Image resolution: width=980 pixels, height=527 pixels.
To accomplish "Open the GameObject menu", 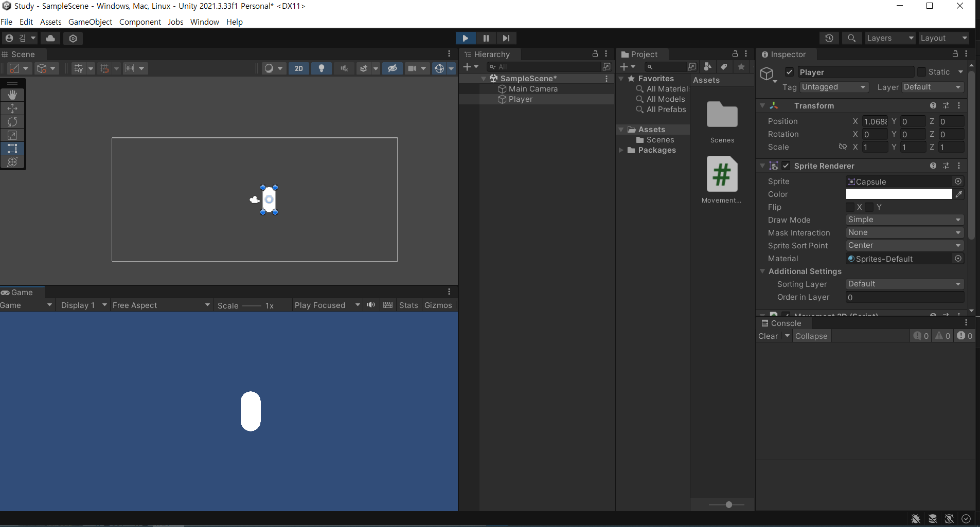I will click(x=90, y=22).
